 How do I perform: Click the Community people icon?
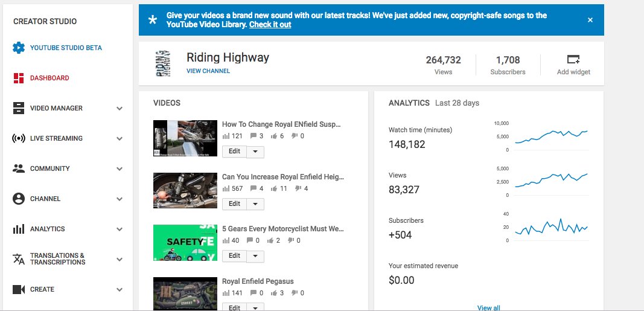[19, 168]
